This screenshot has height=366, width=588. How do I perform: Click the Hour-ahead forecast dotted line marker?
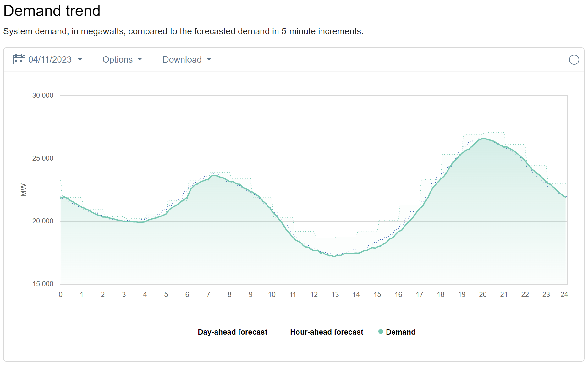click(x=282, y=331)
